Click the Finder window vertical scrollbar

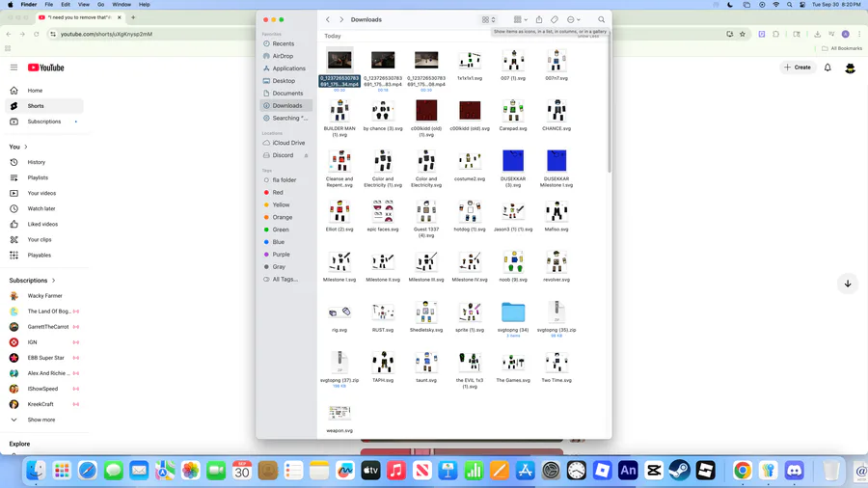(x=610, y=105)
